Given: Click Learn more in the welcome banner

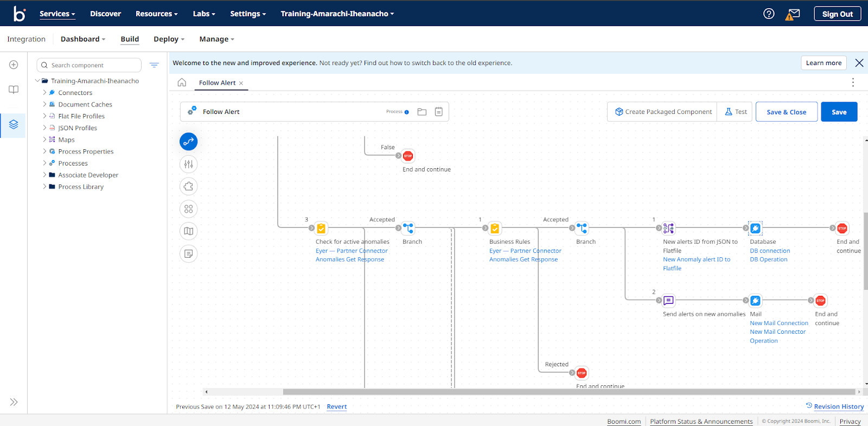Looking at the screenshot, I should coord(824,63).
